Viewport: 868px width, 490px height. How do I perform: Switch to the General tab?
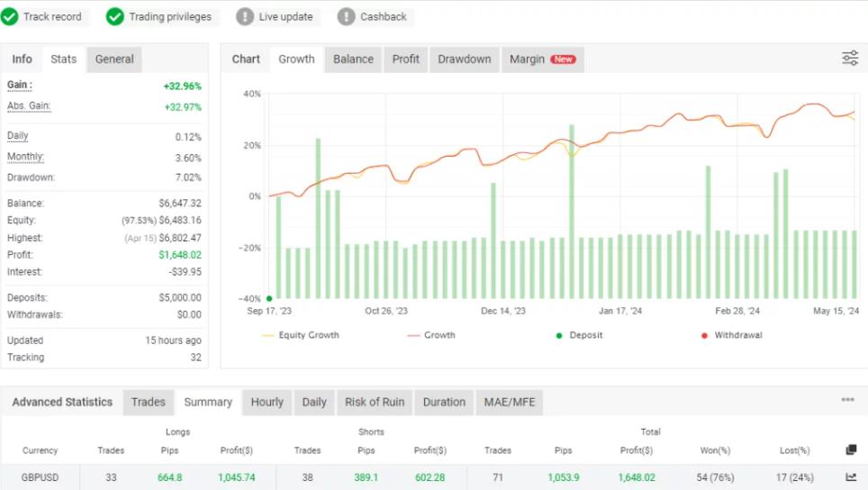tap(114, 59)
